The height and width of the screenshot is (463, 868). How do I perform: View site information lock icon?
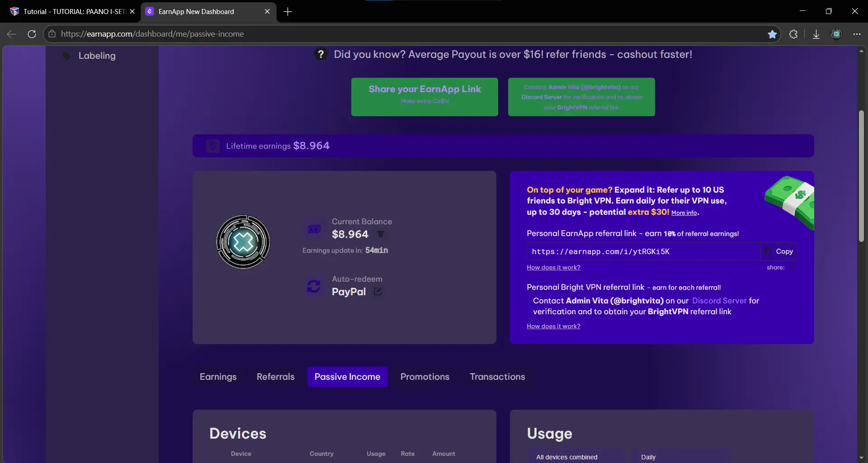(x=52, y=34)
